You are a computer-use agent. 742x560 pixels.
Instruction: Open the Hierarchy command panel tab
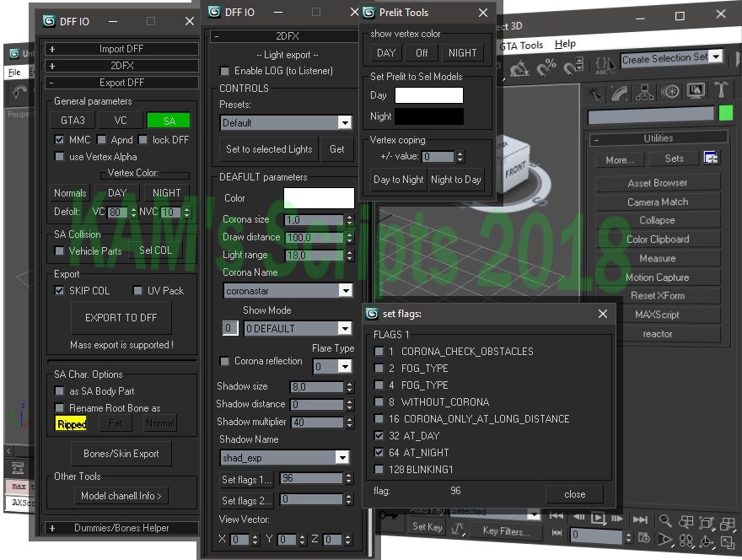pyautogui.click(x=646, y=91)
